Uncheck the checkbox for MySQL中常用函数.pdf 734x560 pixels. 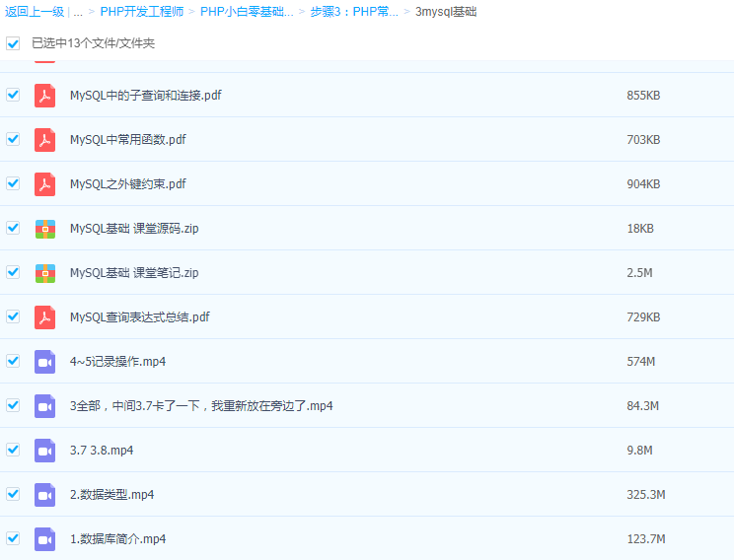tap(13, 139)
